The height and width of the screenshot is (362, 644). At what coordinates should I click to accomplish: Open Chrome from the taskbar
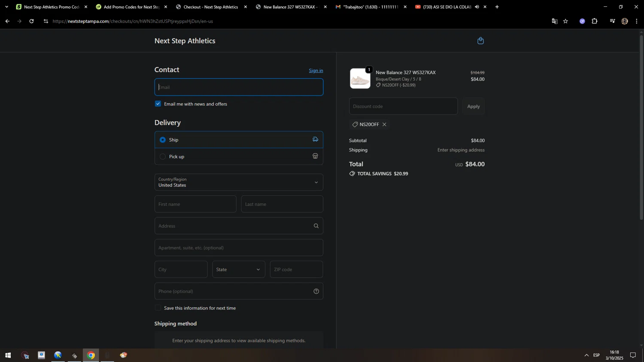(91, 355)
